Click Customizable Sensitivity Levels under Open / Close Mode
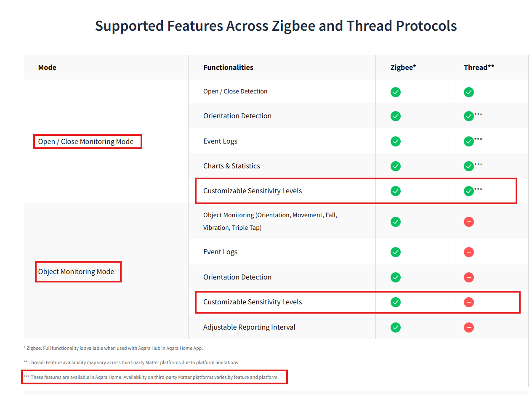The width and height of the screenshot is (532, 394). (x=253, y=191)
